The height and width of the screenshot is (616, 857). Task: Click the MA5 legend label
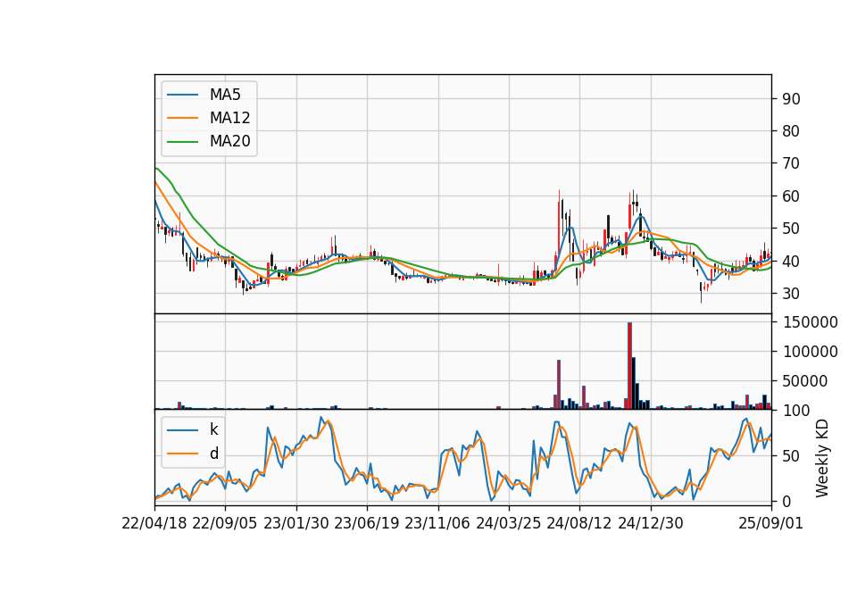coord(225,95)
